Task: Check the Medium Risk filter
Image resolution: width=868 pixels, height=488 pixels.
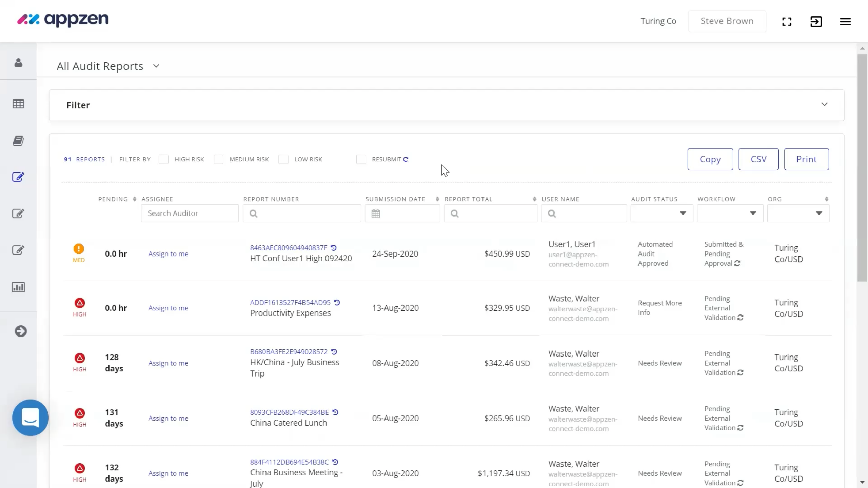Action: (219, 159)
